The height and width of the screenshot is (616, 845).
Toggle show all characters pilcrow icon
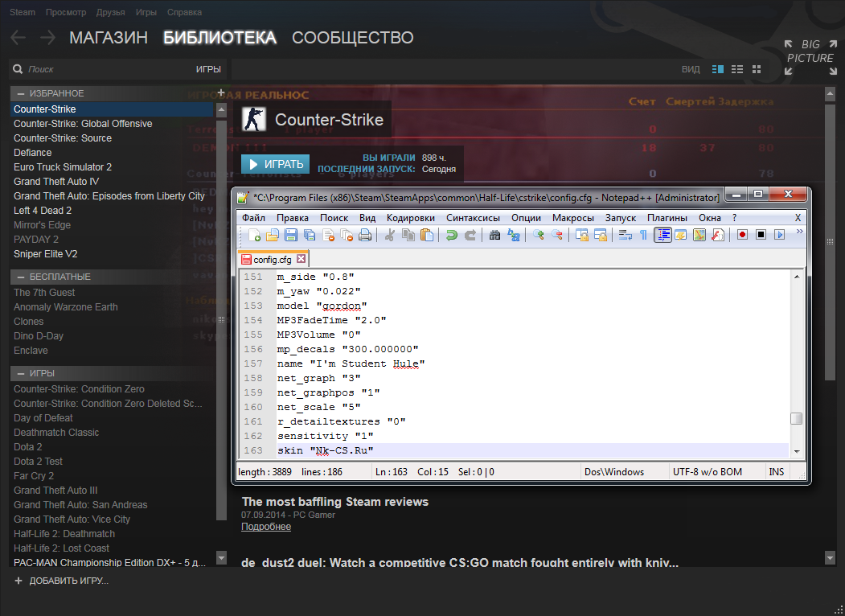click(x=643, y=235)
